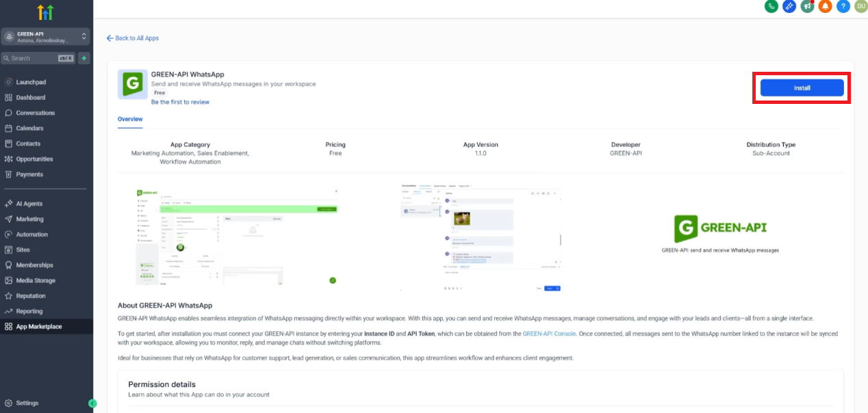Open the DU user profile avatar

(860, 6)
